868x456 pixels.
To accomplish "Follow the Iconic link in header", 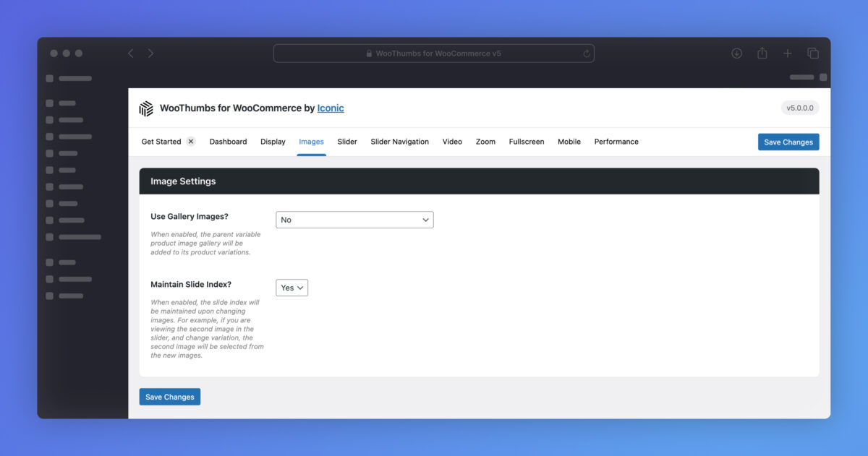I will tap(331, 108).
